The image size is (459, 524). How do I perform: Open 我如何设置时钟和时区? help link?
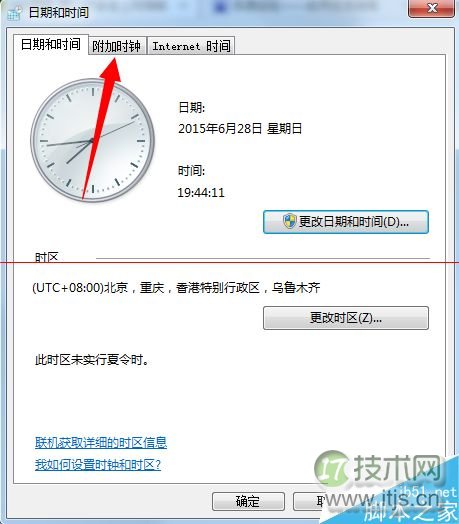tap(98, 465)
